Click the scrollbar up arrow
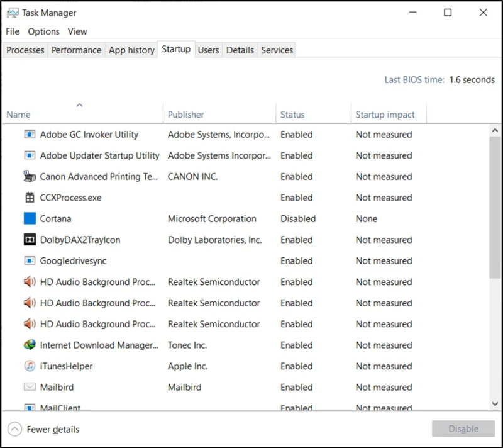 coord(495,130)
